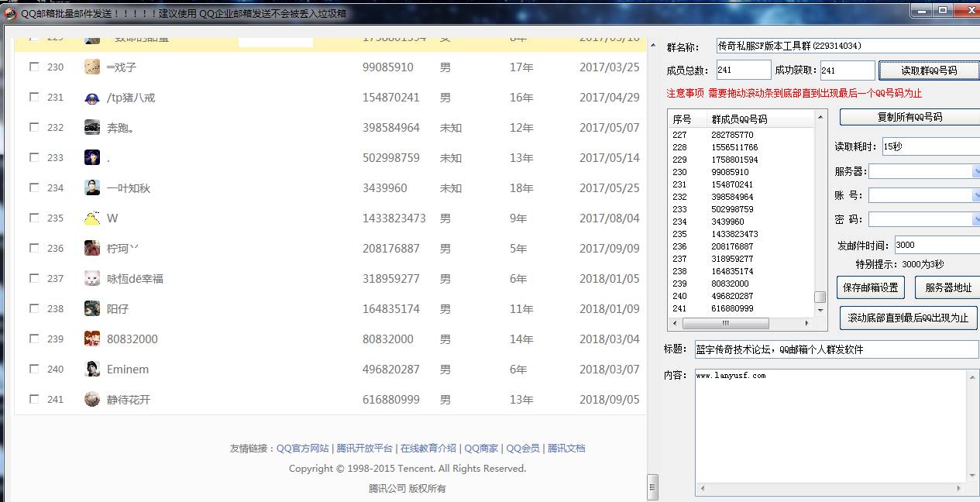The width and height of the screenshot is (980, 502).
Task: Open the 密码 dropdown list
Action: (975, 219)
